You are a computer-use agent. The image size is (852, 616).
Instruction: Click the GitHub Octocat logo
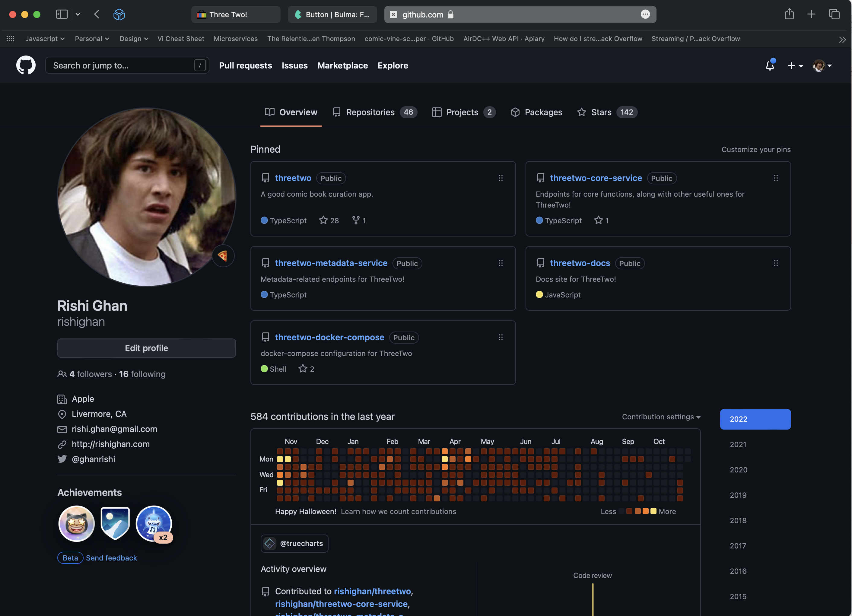[x=26, y=65]
